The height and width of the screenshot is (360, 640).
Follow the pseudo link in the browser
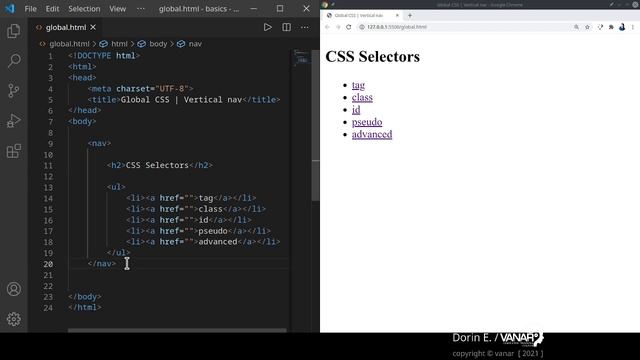(367, 122)
